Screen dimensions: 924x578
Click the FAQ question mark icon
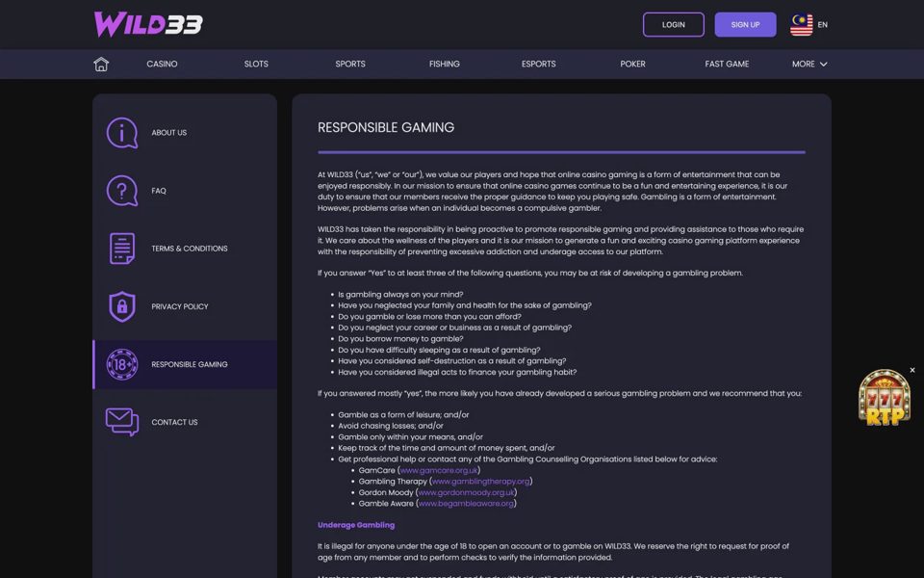click(122, 191)
